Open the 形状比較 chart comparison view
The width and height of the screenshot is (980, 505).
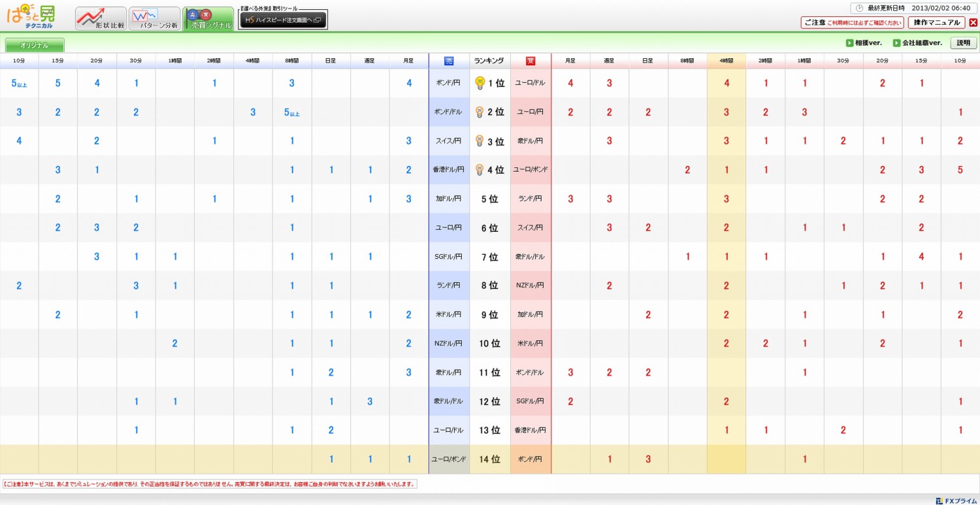[x=101, y=19]
